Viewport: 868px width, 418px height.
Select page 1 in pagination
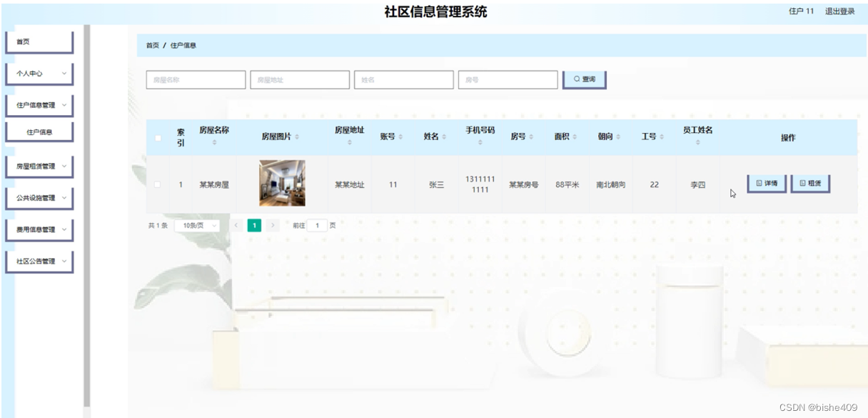pos(254,226)
